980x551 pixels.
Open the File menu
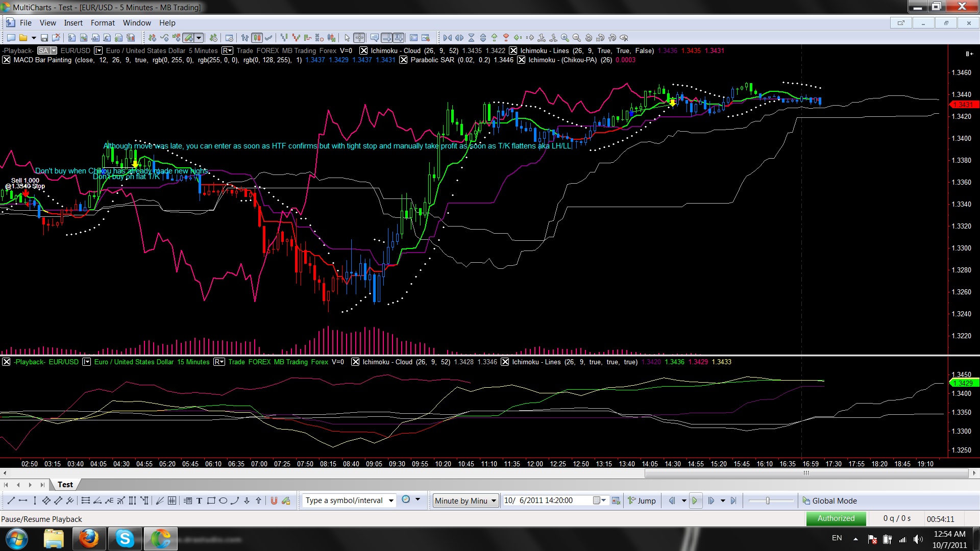tap(26, 22)
